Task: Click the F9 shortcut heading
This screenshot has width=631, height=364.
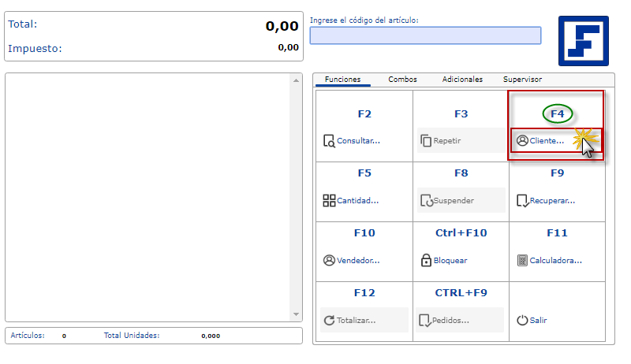Action: (x=558, y=173)
